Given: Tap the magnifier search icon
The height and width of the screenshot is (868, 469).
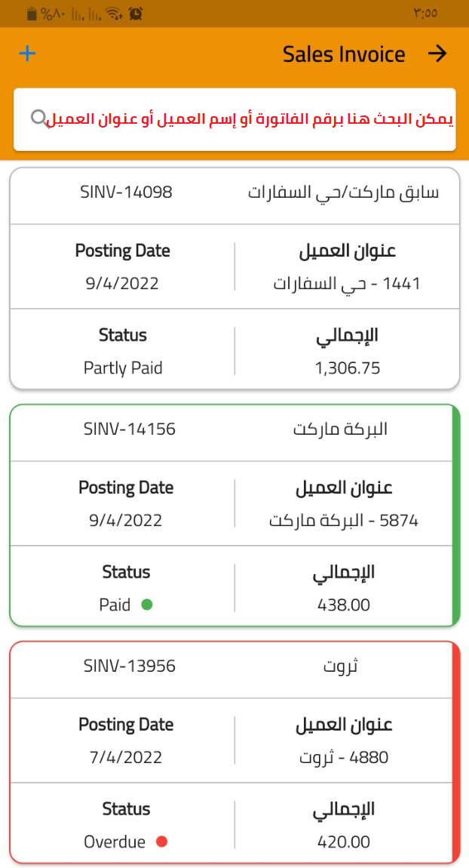Looking at the screenshot, I should (38, 118).
